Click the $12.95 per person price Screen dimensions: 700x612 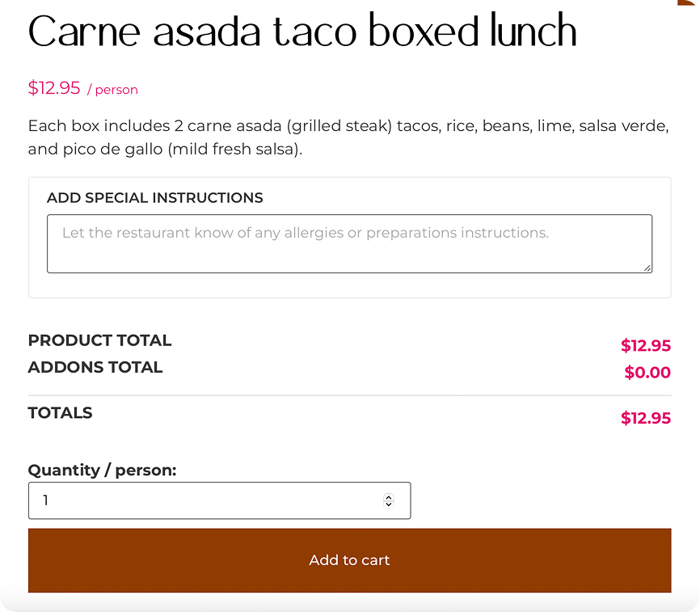(54, 88)
